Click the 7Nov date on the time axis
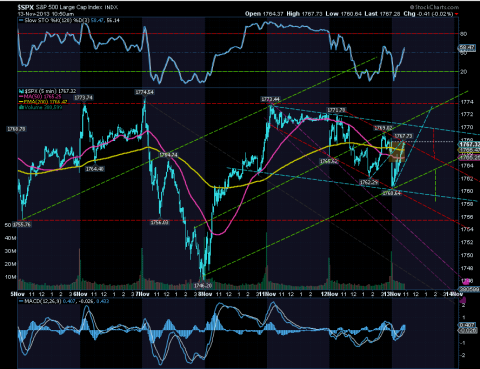The height and width of the screenshot is (369, 480). (142, 294)
